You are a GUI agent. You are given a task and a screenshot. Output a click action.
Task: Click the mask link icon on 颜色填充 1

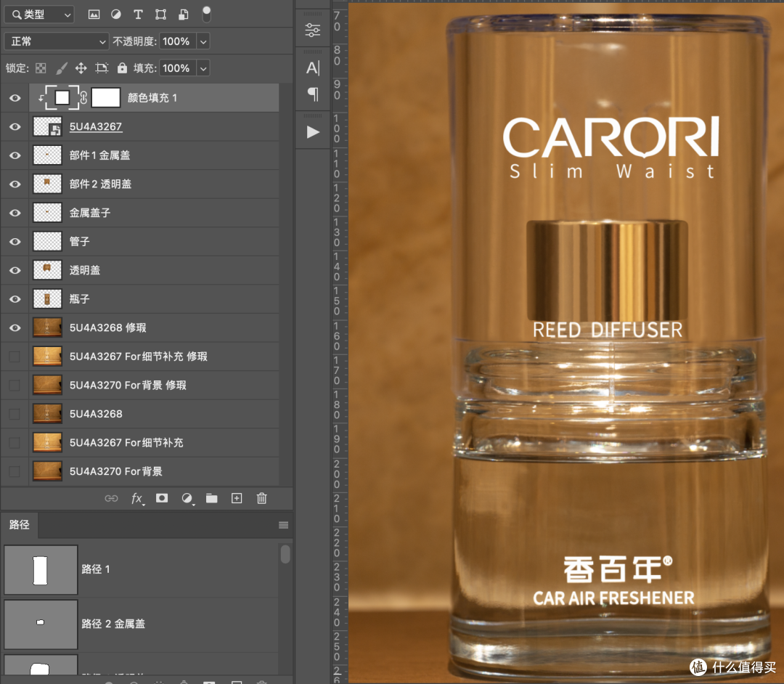pyautogui.click(x=83, y=97)
